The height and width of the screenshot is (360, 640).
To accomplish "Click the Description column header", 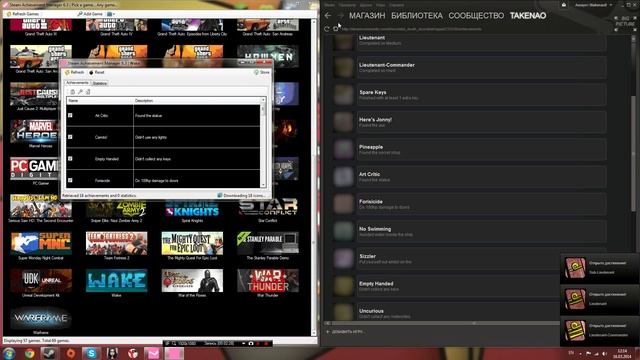I will (x=197, y=100).
